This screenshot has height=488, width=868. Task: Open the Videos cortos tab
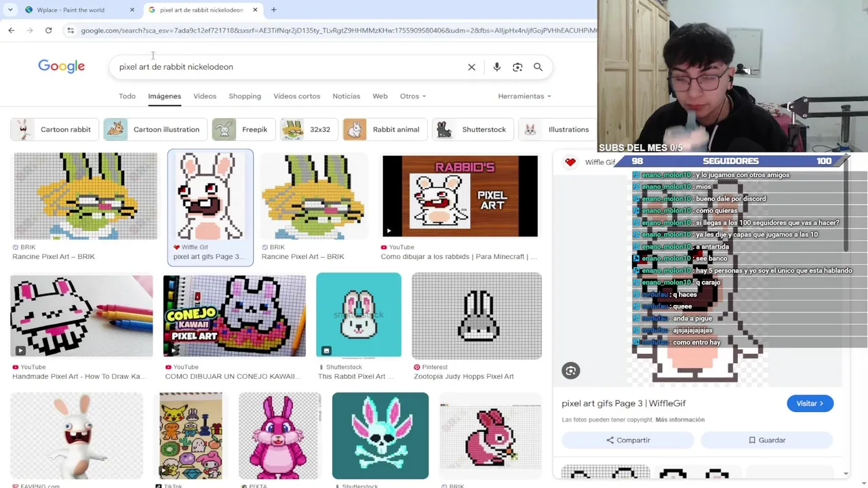click(296, 96)
